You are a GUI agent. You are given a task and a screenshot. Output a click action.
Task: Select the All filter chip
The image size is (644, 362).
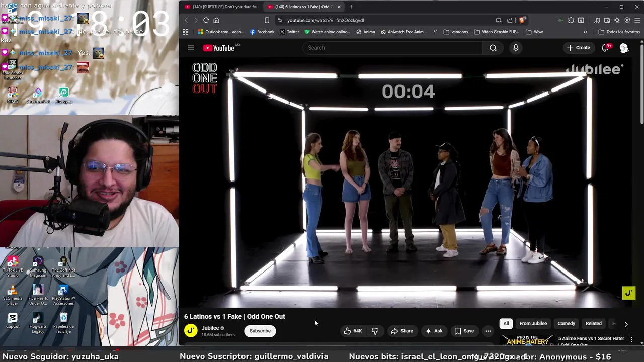(506, 324)
